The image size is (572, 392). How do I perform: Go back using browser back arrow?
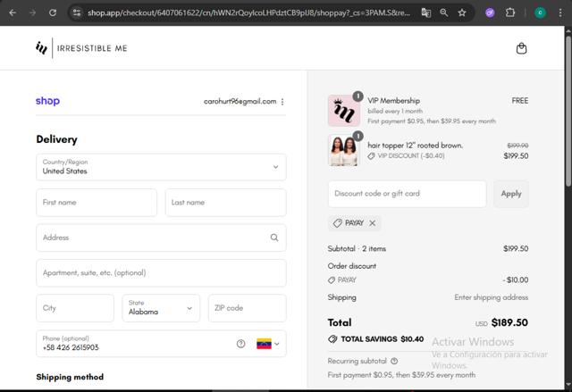[x=13, y=13]
